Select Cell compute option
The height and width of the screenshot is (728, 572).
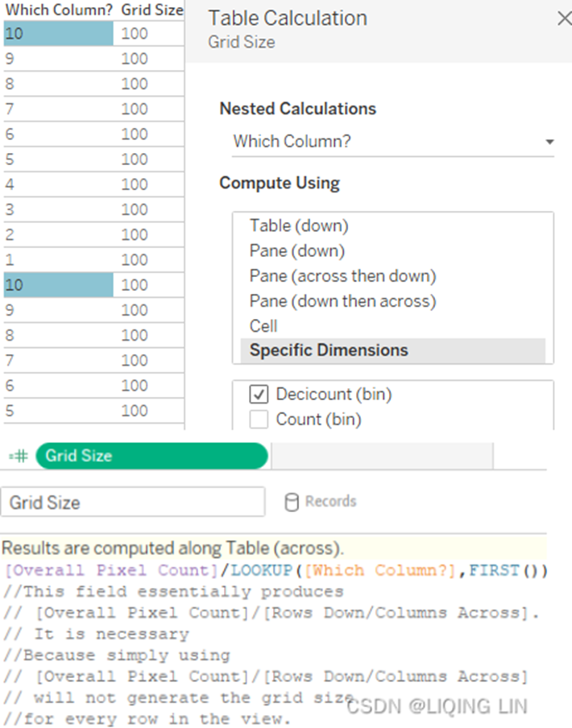[x=263, y=326]
